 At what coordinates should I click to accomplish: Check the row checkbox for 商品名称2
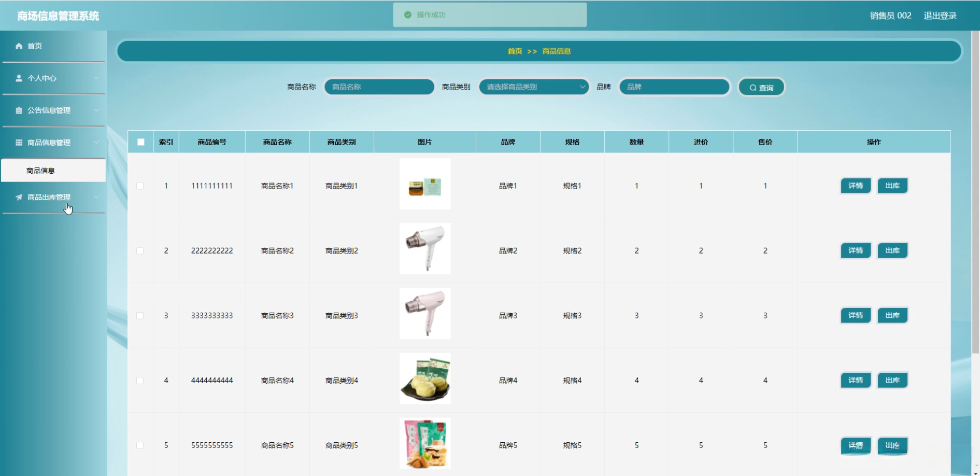tap(140, 250)
